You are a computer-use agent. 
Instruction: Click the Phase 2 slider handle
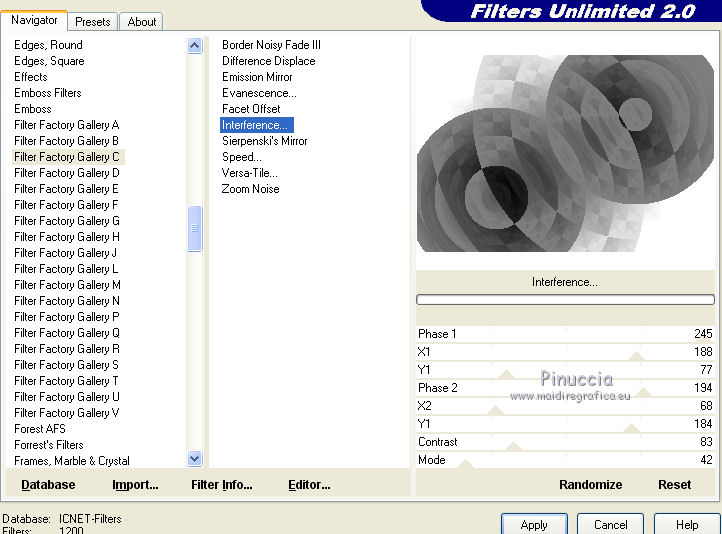click(x=643, y=392)
